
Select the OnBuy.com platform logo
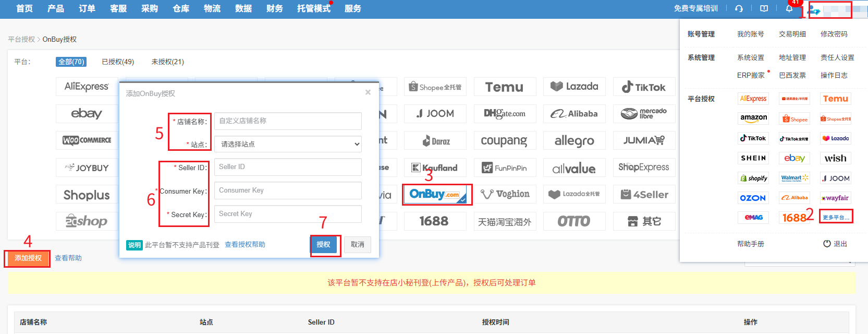(435, 194)
